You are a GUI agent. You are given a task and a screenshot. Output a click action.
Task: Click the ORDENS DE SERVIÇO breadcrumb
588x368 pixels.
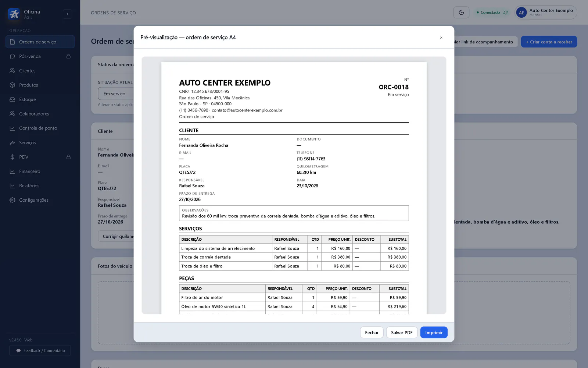coord(113,13)
